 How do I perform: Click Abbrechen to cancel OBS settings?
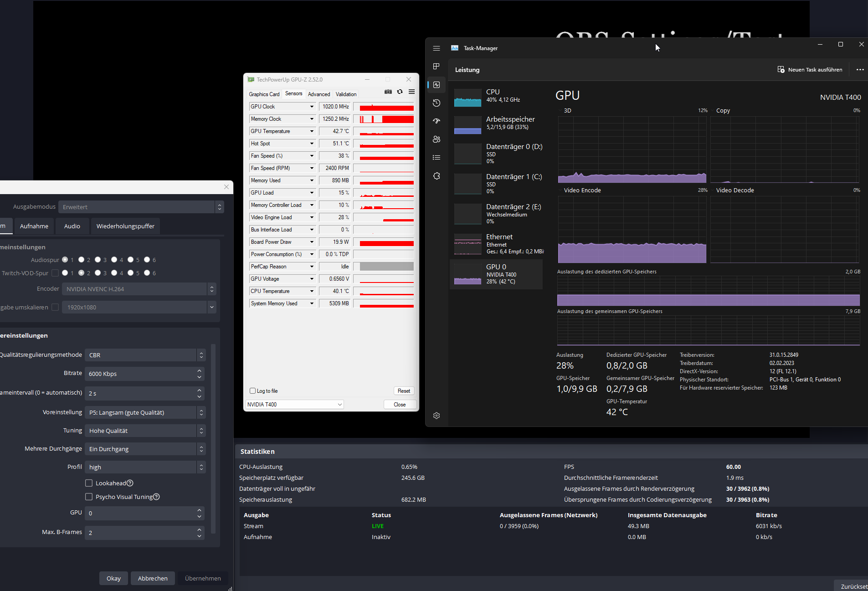(x=153, y=578)
